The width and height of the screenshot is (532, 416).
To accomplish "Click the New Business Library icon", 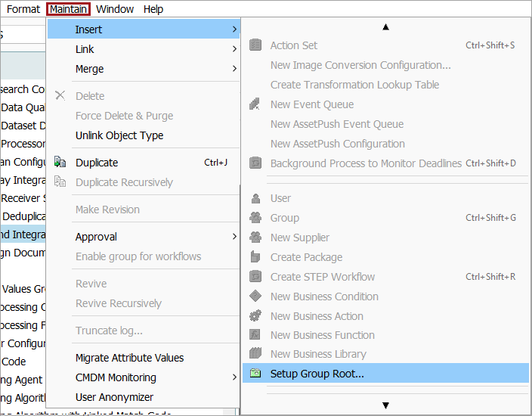I will (x=255, y=354).
